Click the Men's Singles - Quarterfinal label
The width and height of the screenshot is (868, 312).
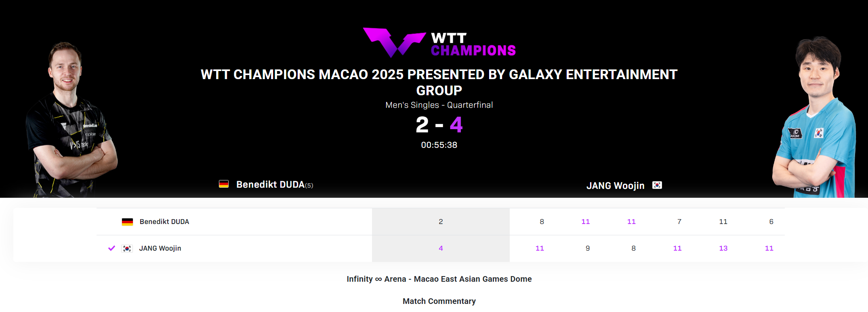click(x=439, y=105)
